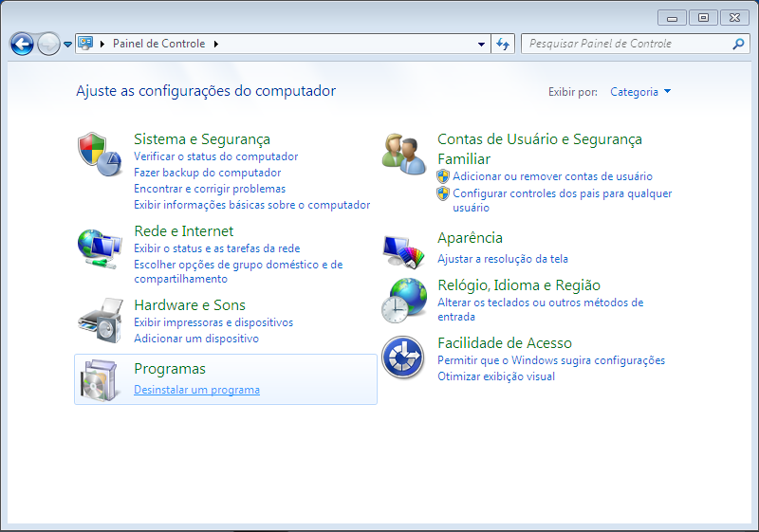Click the UAC shield beside Adicionar ou remover contas
759x532 pixels.
click(443, 176)
